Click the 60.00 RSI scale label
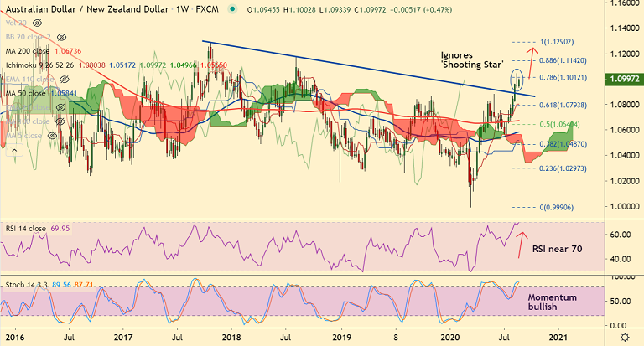This screenshot has height=346, width=644. [x=621, y=235]
